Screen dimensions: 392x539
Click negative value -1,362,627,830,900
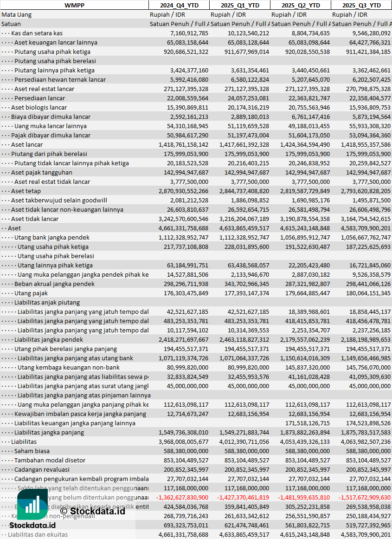point(182,497)
